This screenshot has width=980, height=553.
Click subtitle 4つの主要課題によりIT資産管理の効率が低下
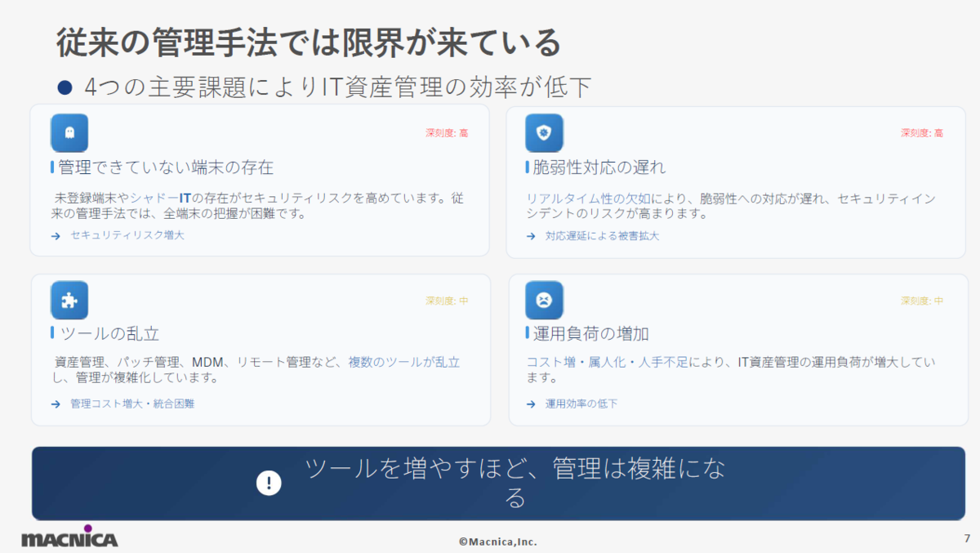click(x=338, y=87)
